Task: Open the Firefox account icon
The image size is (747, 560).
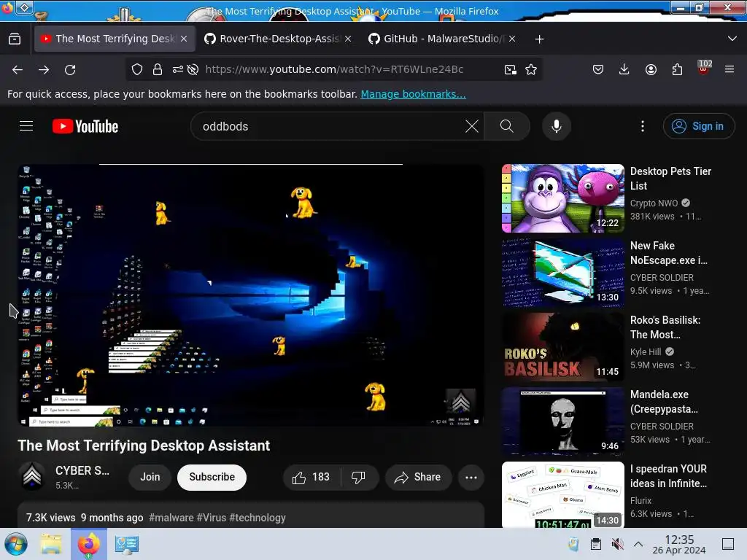Action: pyautogui.click(x=651, y=69)
